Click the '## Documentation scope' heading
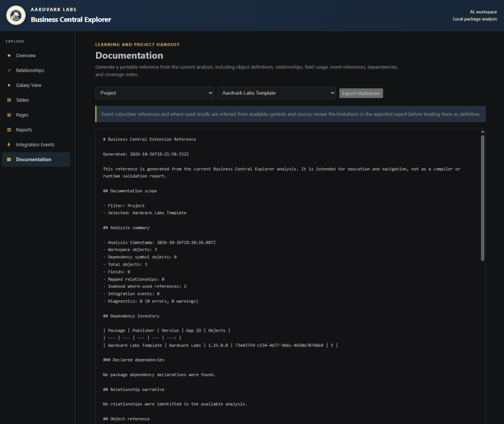 [130, 191]
